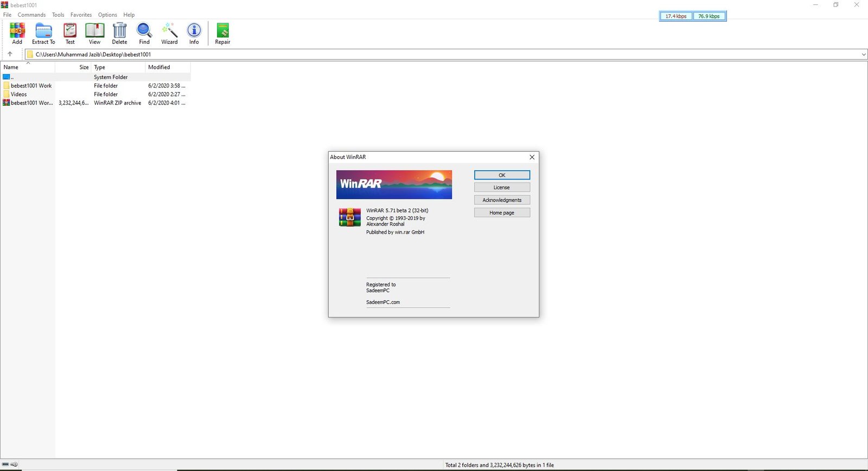The image size is (868, 471).
Task: Click 'Published by win.rar GmbH' text
Action: point(395,232)
